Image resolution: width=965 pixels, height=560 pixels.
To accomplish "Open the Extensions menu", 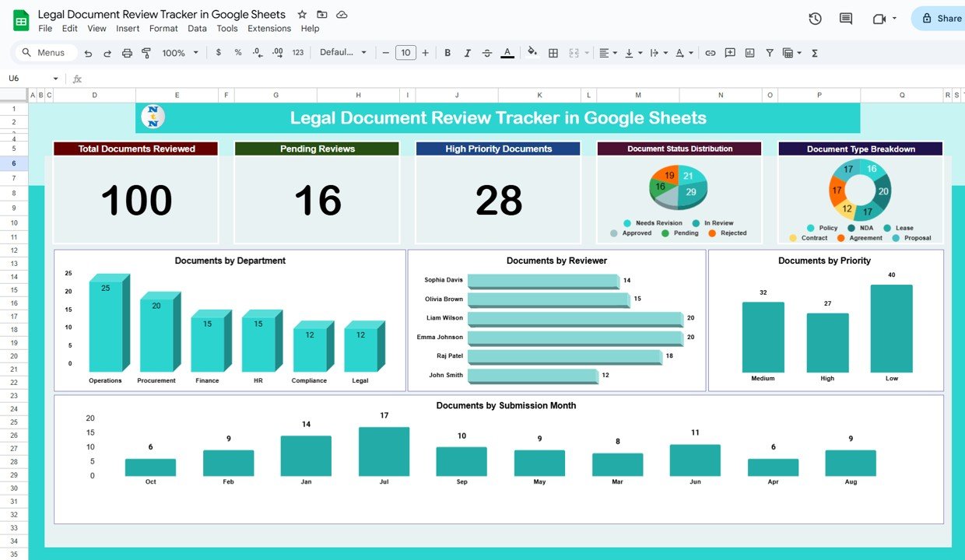I will 269,29.
